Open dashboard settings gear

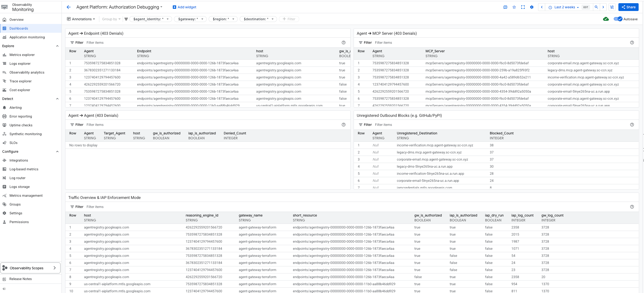532,7
